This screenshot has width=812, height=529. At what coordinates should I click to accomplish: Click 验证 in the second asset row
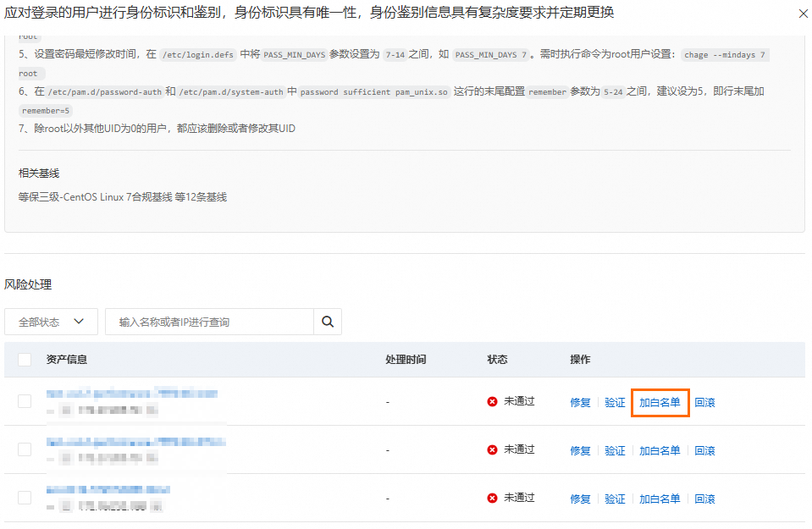[x=615, y=450]
